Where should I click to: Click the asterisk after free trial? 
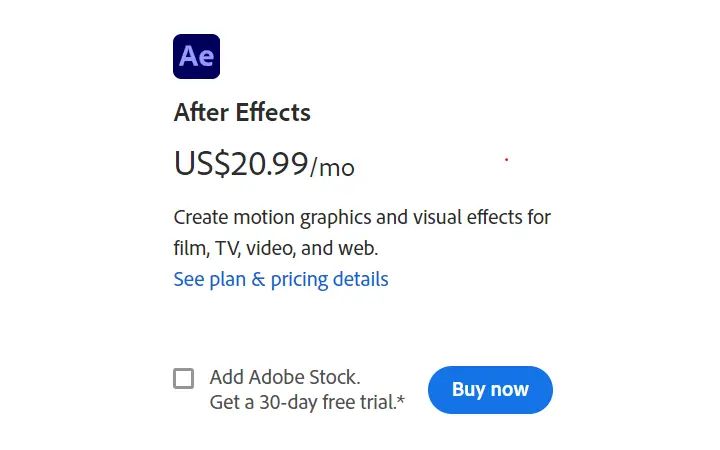pyautogui.click(x=401, y=399)
